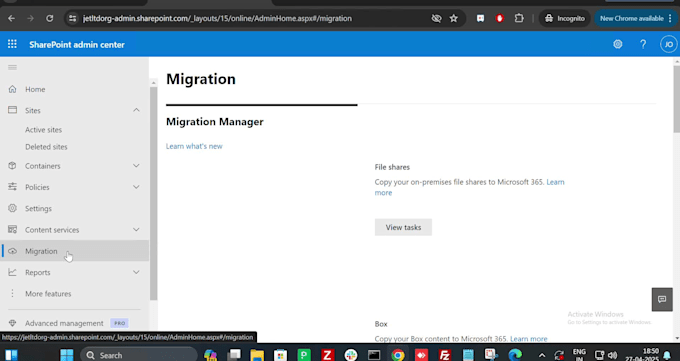Expand the Reports section chevron

[136, 272]
